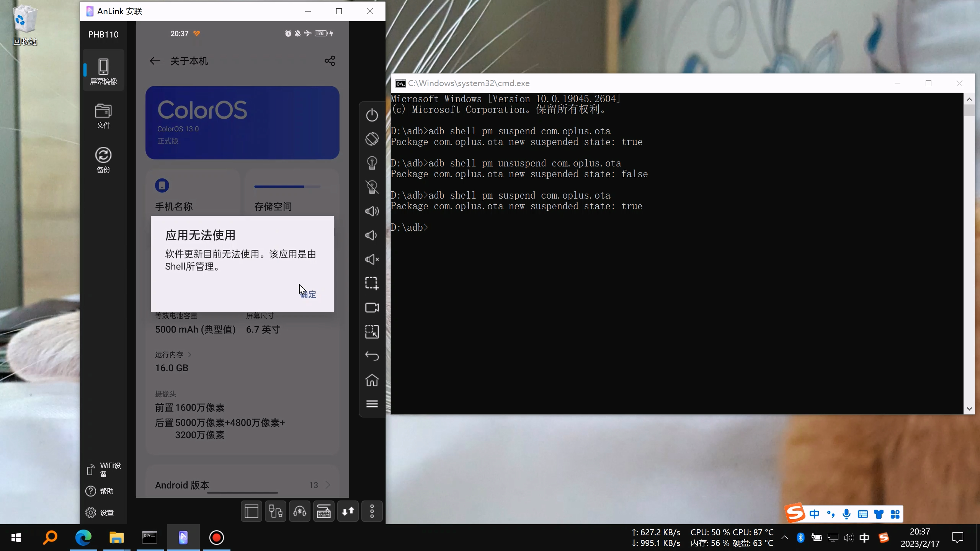Toggle Sogou punctuation mode icon

coord(831,514)
